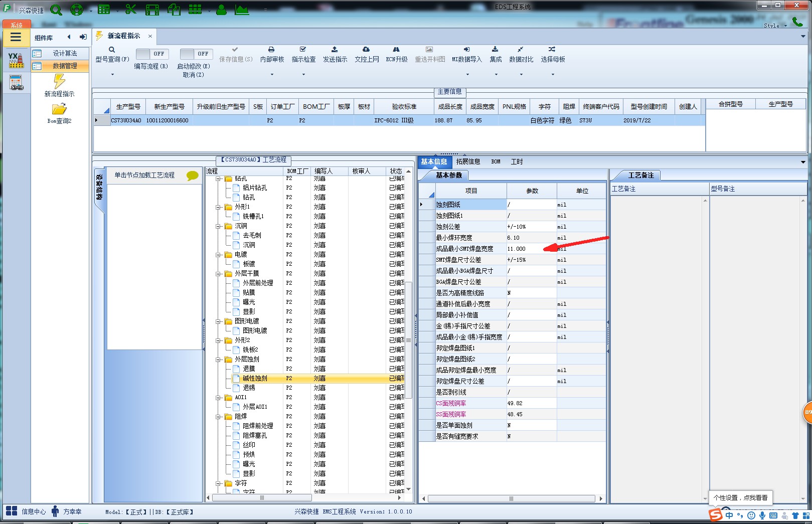Image resolution: width=812 pixels, height=524 pixels.
Task: Open the Bom查询2 folder shortcut
Action: coord(59,114)
